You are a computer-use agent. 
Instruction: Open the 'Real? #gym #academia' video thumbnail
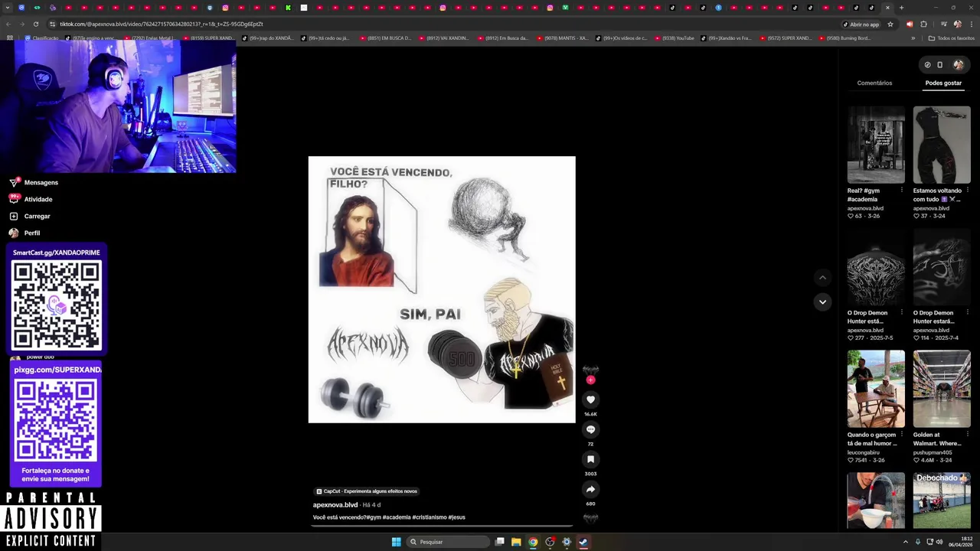[x=876, y=145]
